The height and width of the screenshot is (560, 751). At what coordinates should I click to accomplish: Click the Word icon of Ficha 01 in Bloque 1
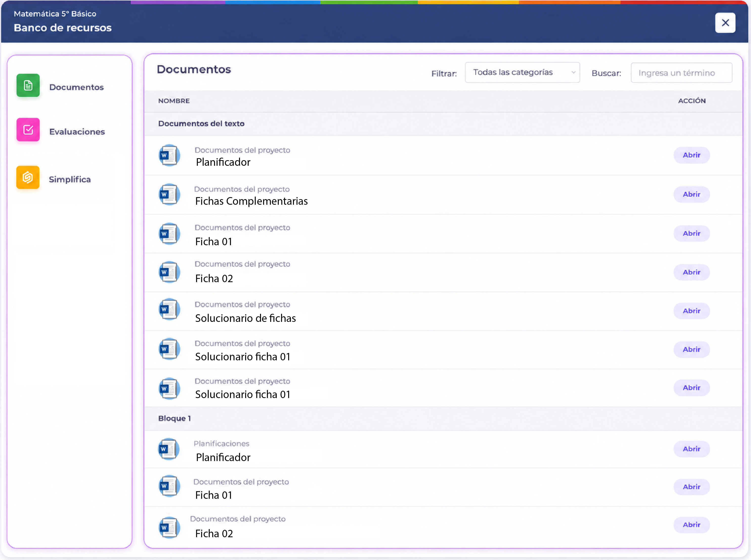coord(169,486)
